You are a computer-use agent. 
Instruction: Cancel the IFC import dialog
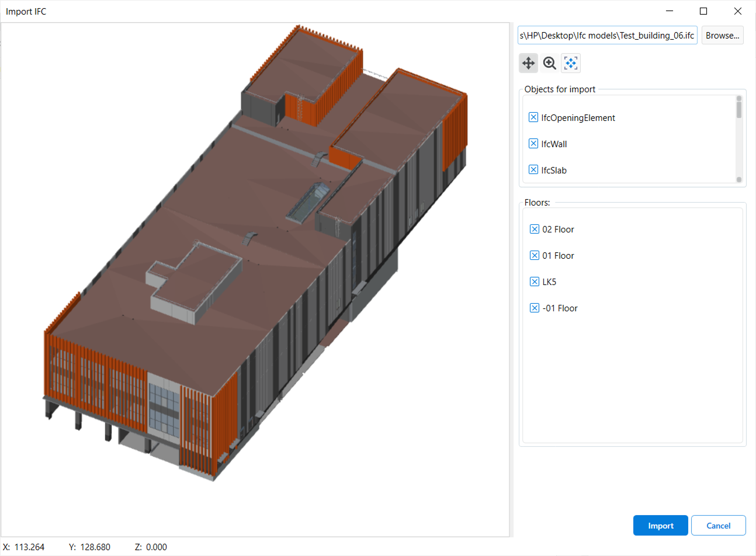coord(718,526)
